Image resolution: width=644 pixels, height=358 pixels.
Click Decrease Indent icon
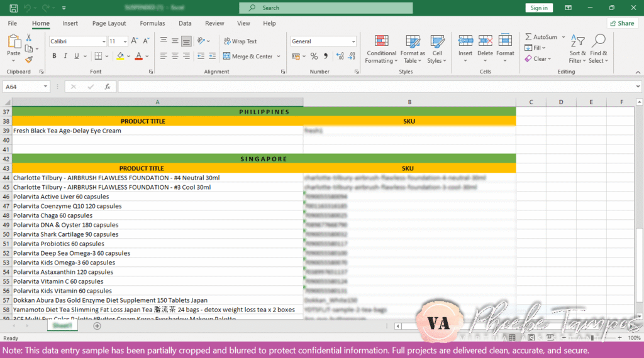(x=201, y=56)
